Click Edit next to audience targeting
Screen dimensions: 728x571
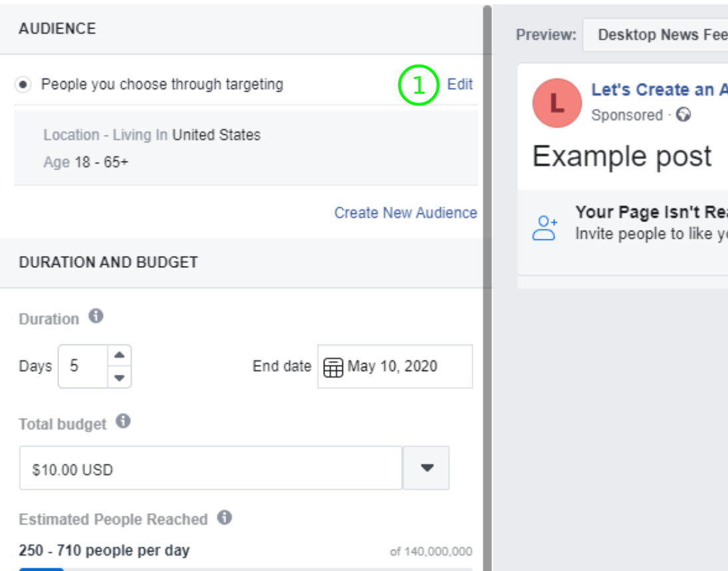point(459,84)
